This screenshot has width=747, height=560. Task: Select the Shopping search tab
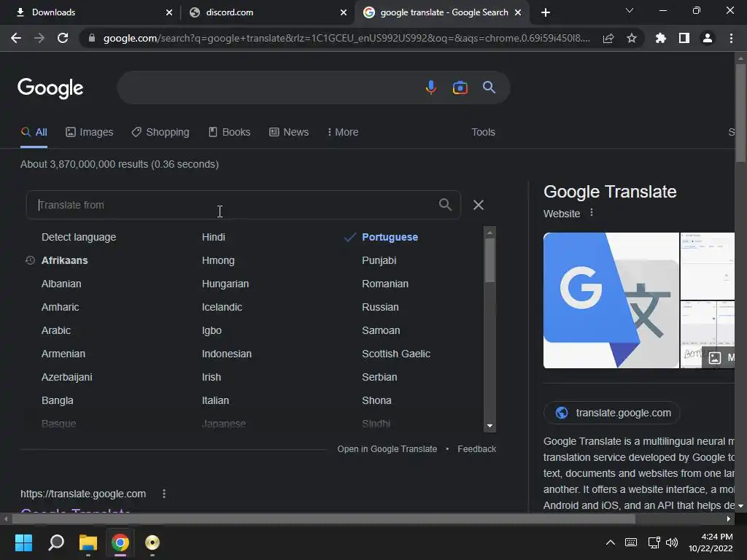coord(160,133)
